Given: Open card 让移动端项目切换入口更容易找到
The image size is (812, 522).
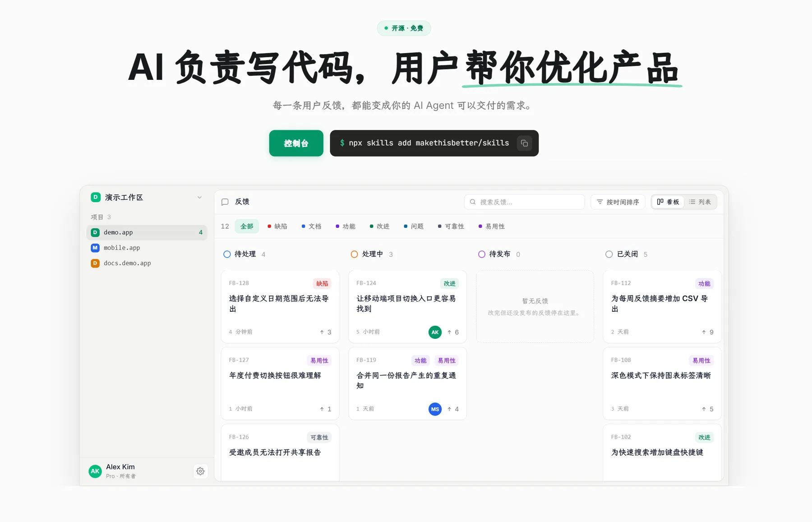Looking at the screenshot, I should (x=407, y=307).
